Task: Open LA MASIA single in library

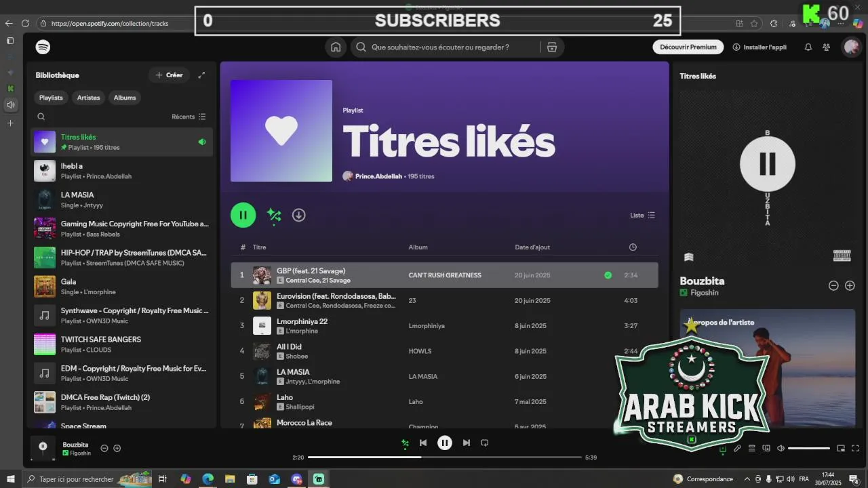Action: [122, 200]
